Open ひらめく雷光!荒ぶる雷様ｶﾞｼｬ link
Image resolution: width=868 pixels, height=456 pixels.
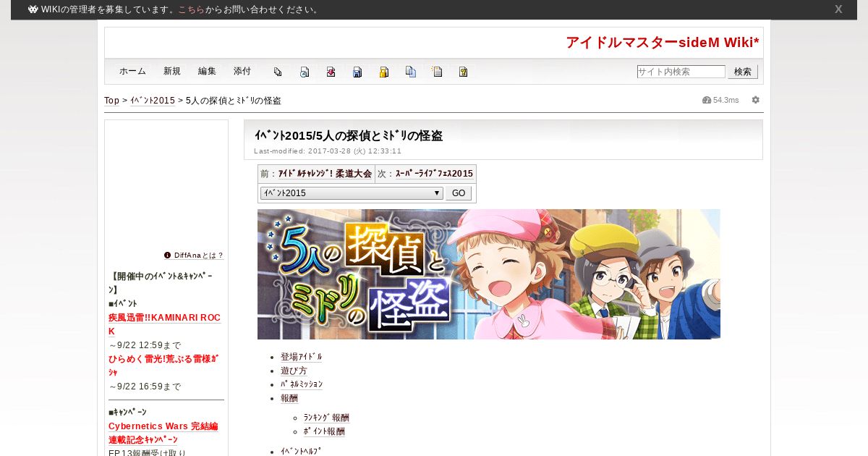coord(163,366)
